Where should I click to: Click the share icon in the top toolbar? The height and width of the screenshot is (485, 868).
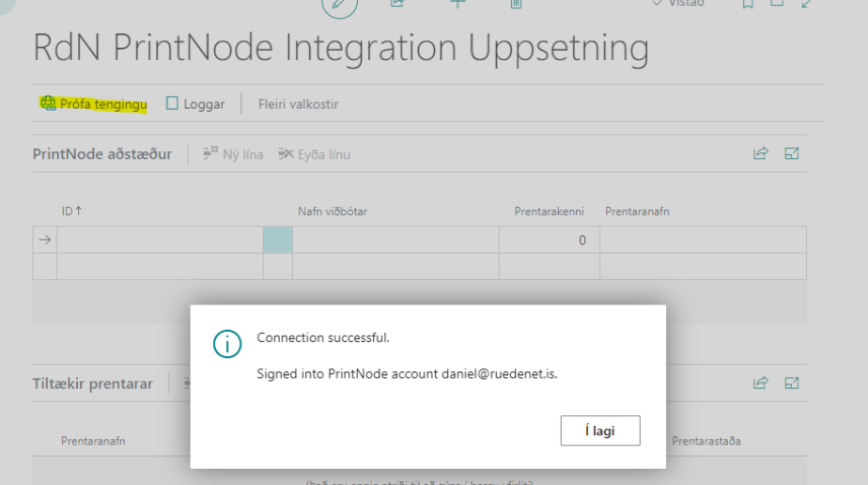[x=397, y=4]
